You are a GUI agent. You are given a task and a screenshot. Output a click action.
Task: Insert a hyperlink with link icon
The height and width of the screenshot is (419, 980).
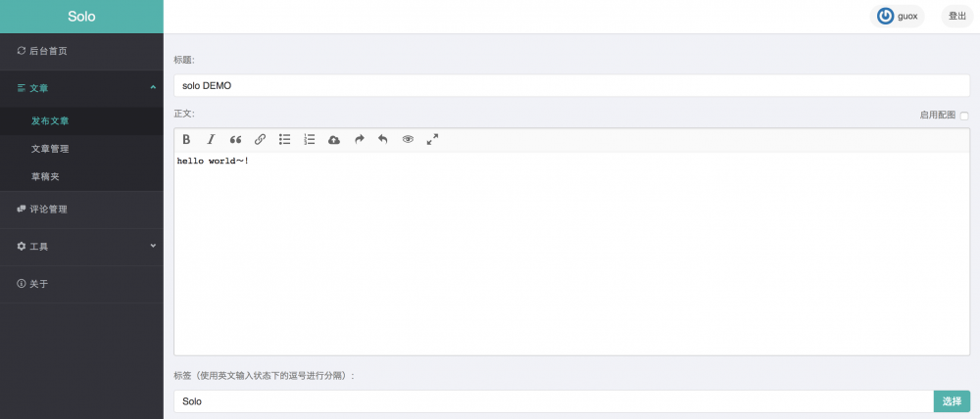[x=260, y=139]
